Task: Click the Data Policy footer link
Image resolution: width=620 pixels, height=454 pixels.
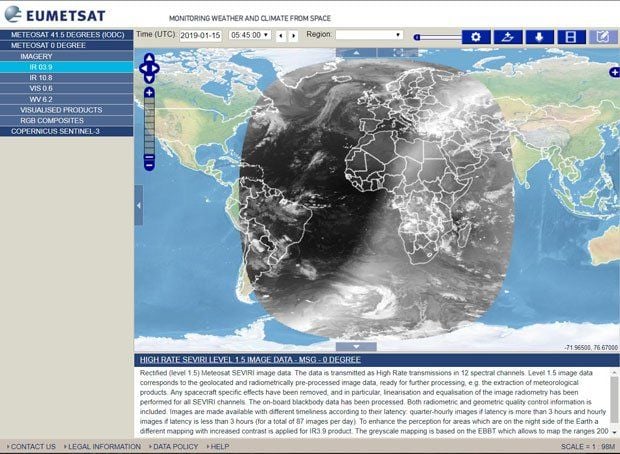Action: (x=175, y=446)
